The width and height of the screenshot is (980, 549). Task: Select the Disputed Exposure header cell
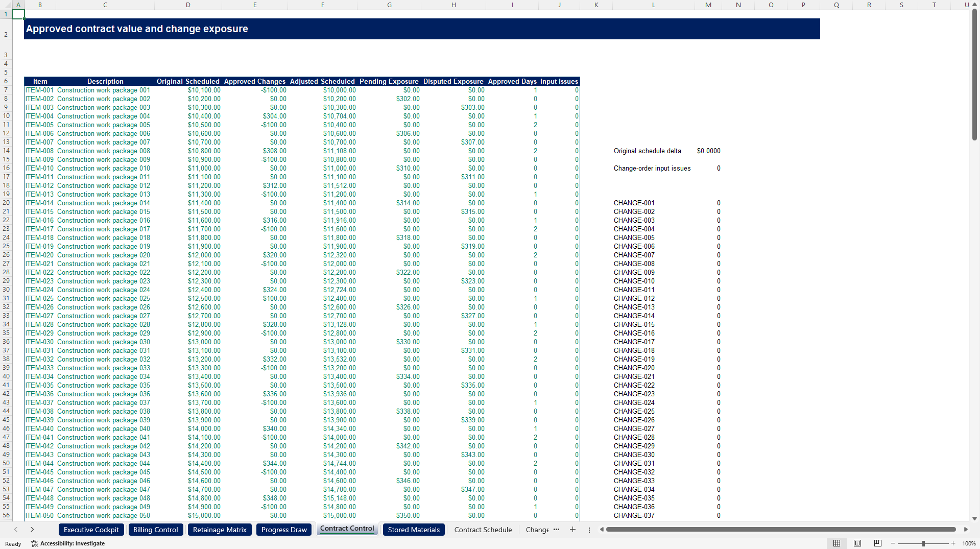pyautogui.click(x=453, y=81)
